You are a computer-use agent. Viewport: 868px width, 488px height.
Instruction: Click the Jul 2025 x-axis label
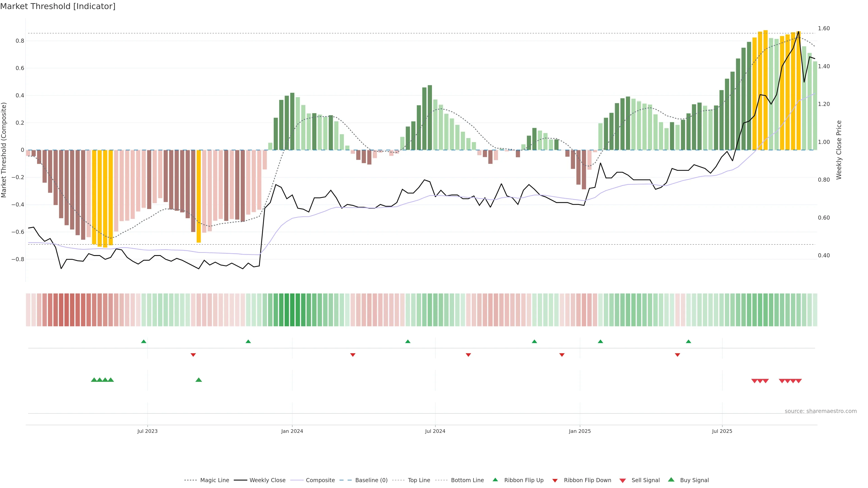722,431
